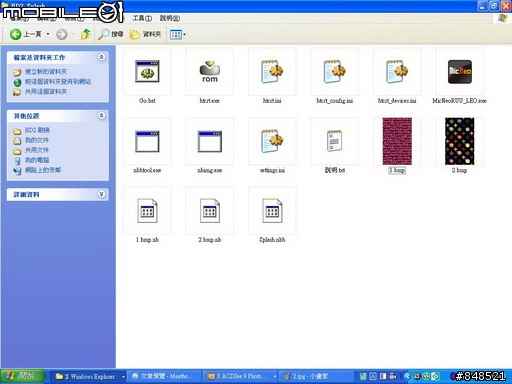Select the htcrt_devices.ini file icon
This screenshot has height=384, width=512.
coord(397,71)
